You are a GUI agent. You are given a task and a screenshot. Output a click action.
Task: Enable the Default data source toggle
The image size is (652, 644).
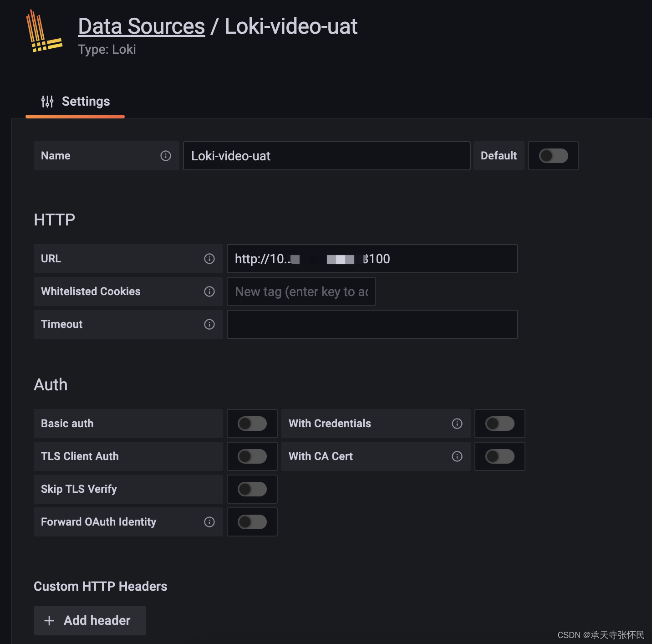pyautogui.click(x=553, y=156)
